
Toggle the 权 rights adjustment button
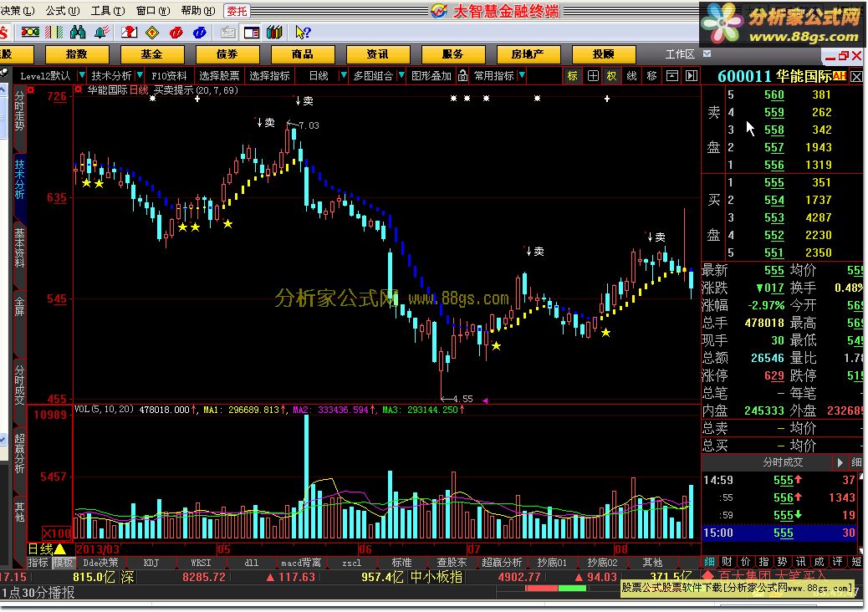[611, 76]
